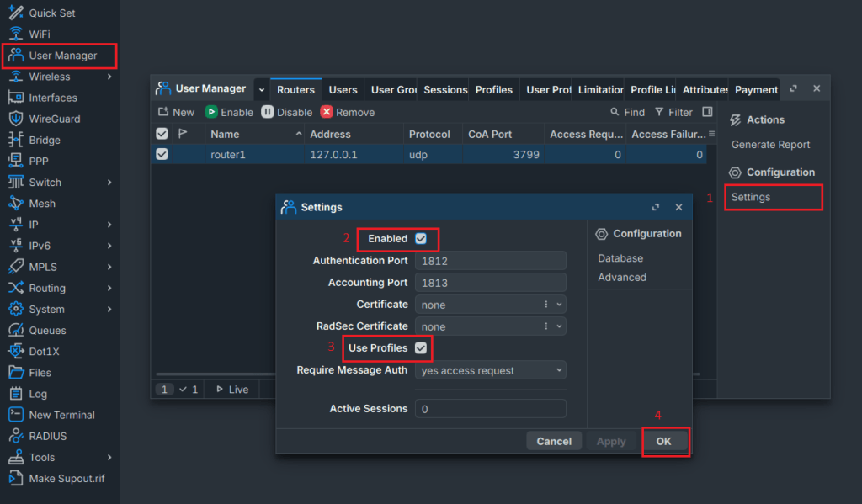862x504 pixels.
Task: Click Find in User Manager toolbar
Action: coord(627,112)
